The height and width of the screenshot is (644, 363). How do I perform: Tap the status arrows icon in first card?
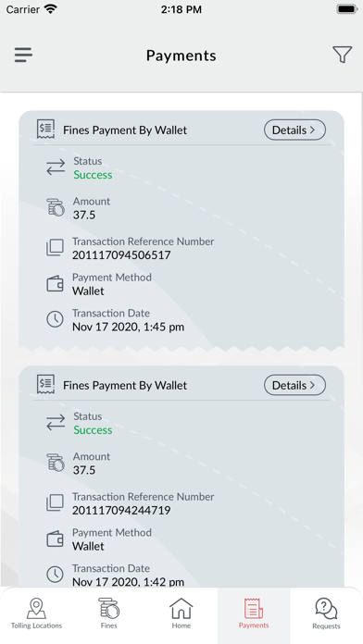(x=56, y=167)
